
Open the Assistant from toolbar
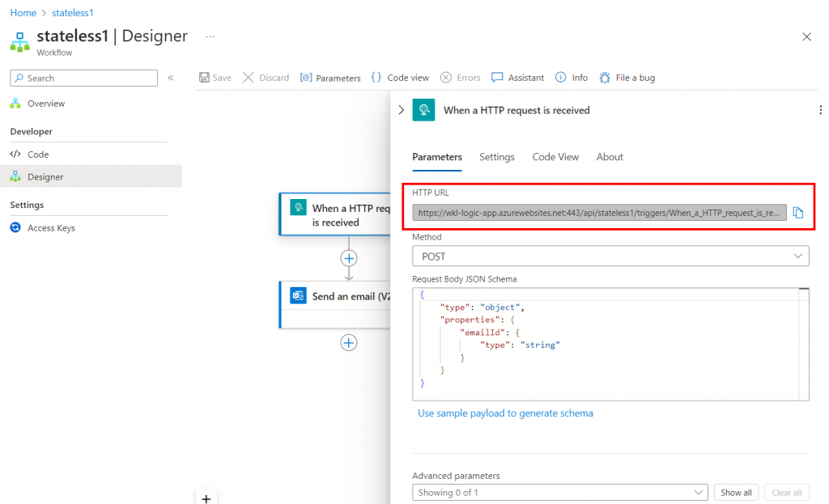[x=517, y=78]
